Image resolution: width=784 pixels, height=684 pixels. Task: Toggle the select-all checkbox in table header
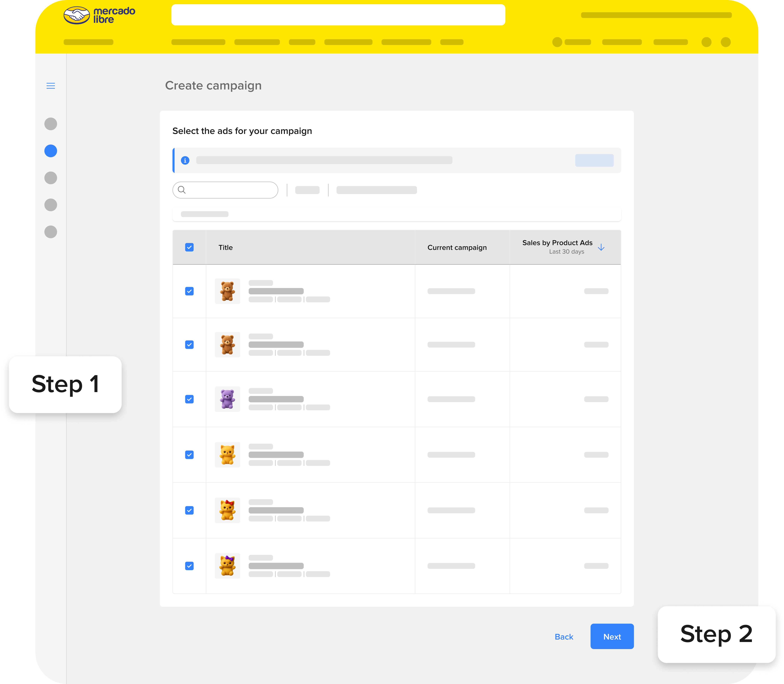click(x=189, y=247)
